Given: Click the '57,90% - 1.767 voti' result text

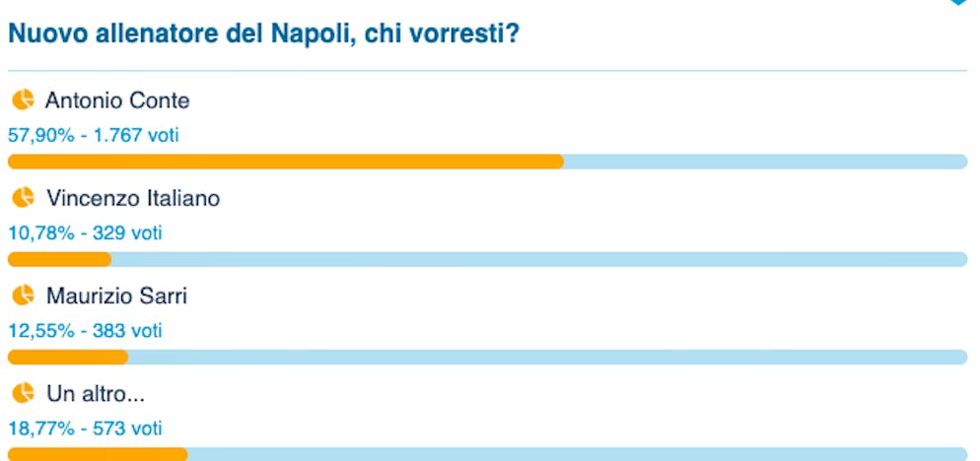Looking at the screenshot, I should click(x=94, y=135).
